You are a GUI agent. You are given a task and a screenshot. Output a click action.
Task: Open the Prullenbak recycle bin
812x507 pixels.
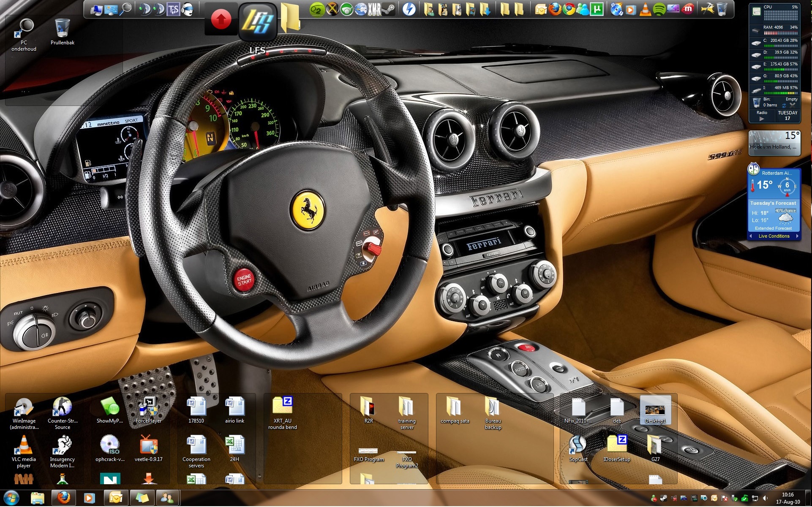(x=62, y=29)
